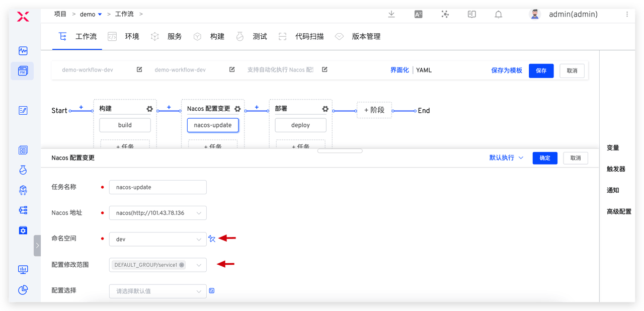Open the Nacos 地址 dropdown

[157, 212]
